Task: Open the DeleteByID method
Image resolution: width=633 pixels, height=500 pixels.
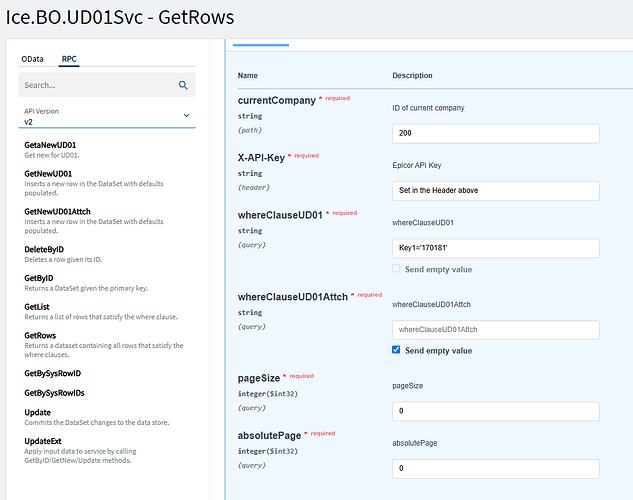Action: pos(44,249)
